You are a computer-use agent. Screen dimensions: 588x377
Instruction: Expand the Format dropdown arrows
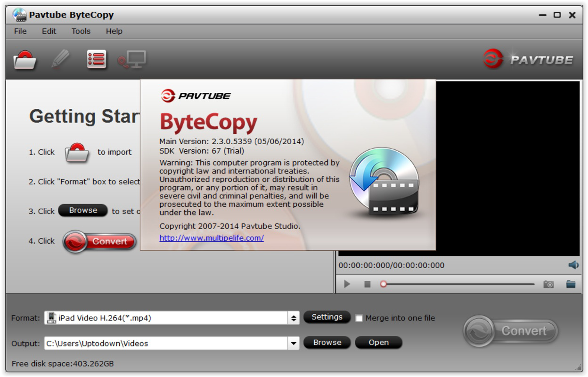pyautogui.click(x=294, y=318)
